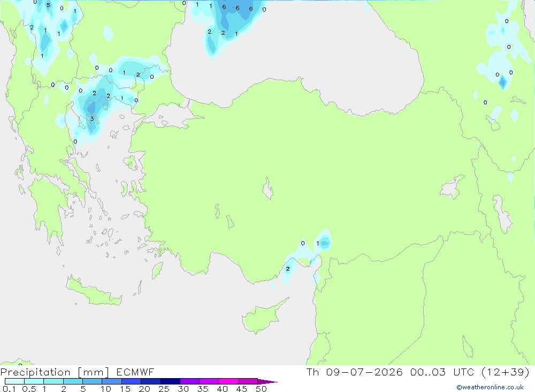Click the 45–50 mm legend color swatch
Image resolution: width=535 pixels, height=392 pixels.
click(248, 381)
